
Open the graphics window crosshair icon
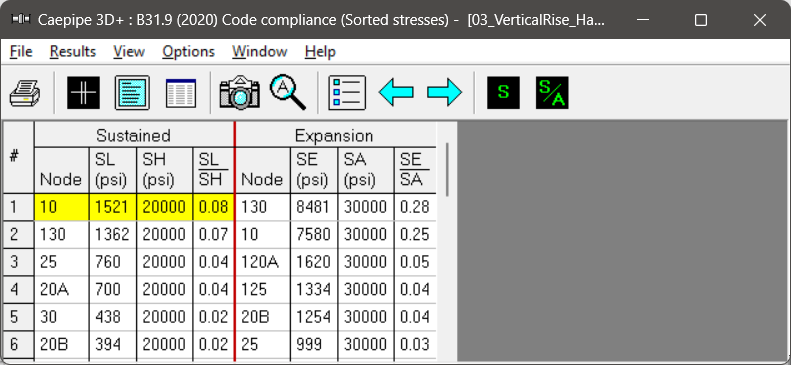(x=83, y=93)
